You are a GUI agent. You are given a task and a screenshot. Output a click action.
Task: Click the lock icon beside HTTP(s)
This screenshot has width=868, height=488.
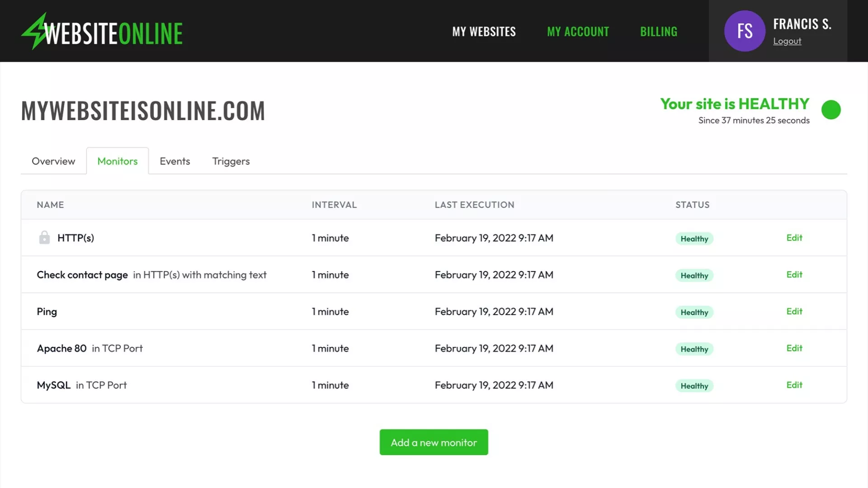[x=44, y=238]
